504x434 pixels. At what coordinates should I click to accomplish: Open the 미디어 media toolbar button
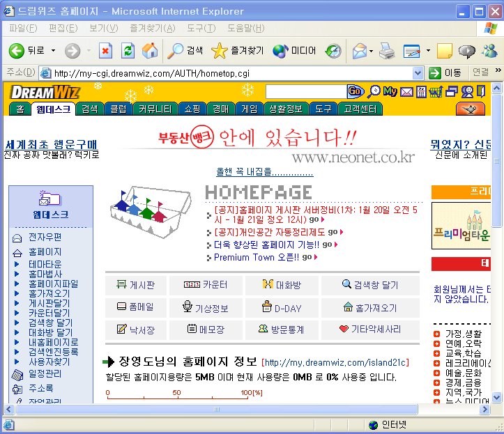(x=294, y=51)
